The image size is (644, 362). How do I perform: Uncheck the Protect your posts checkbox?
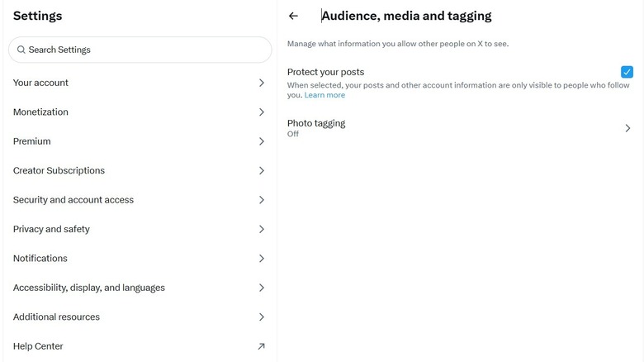tap(627, 72)
